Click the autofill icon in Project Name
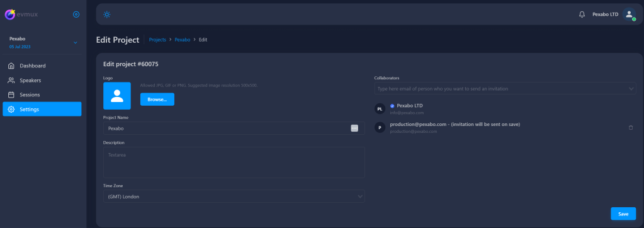This screenshot has width=644, height=228. [354, 128]
